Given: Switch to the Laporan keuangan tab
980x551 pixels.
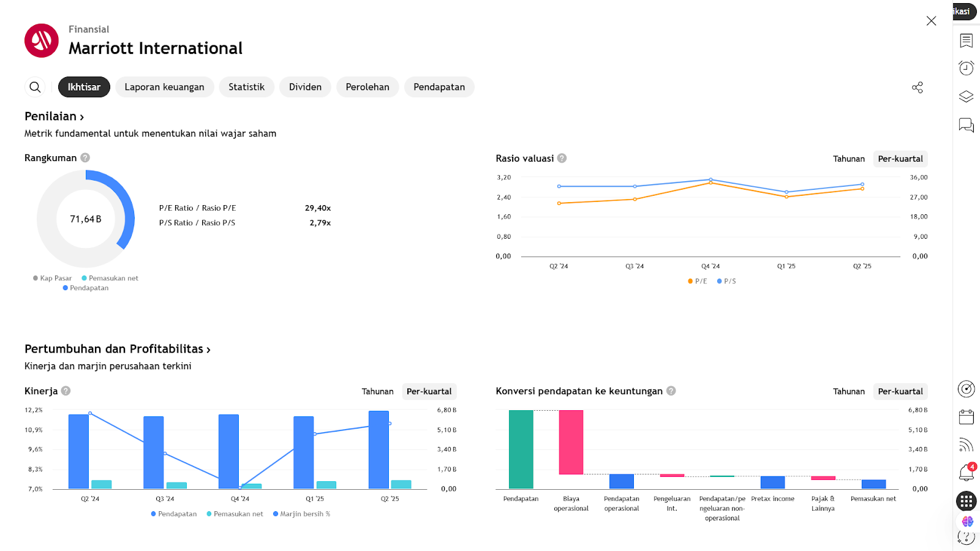Looking at the screenshot, I should click(x=164, y=87).
